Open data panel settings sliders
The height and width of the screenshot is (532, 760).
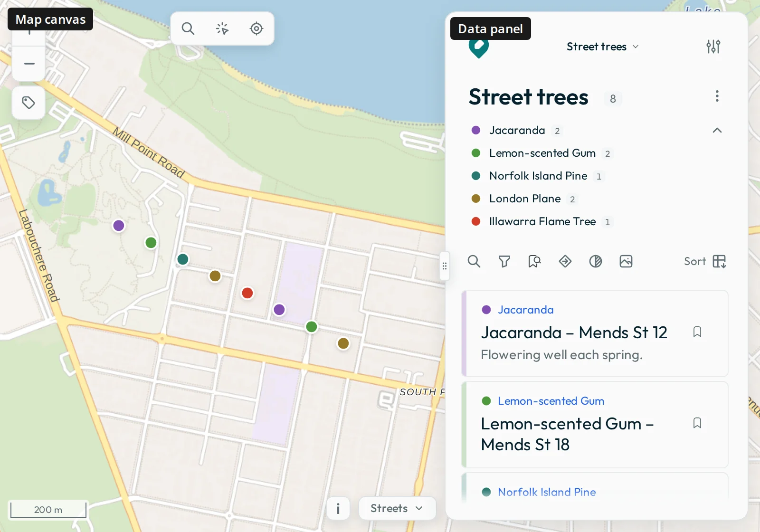(713, 47)
